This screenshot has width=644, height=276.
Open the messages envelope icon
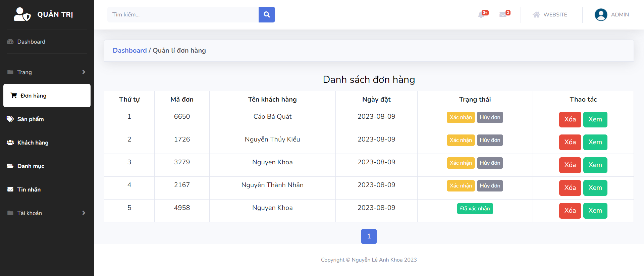503,14
